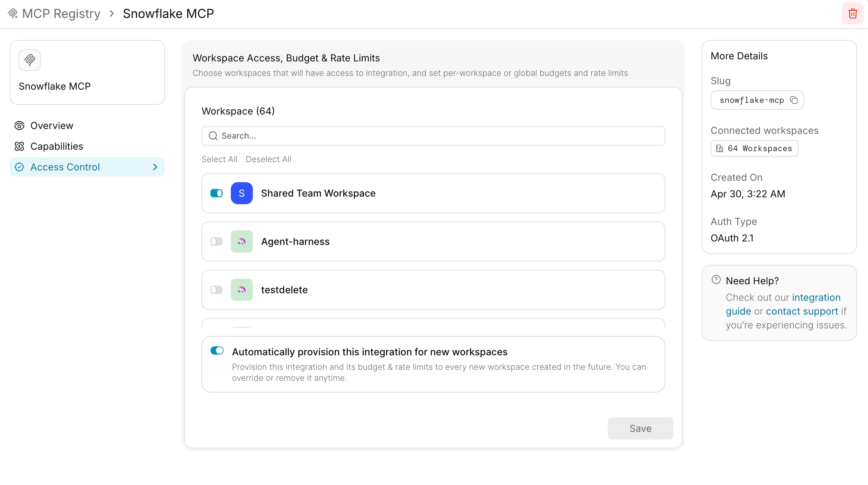The width and height of the screenshot is (868, 485).
Task: Click the red trash delete icon
Action: (852, 13)
